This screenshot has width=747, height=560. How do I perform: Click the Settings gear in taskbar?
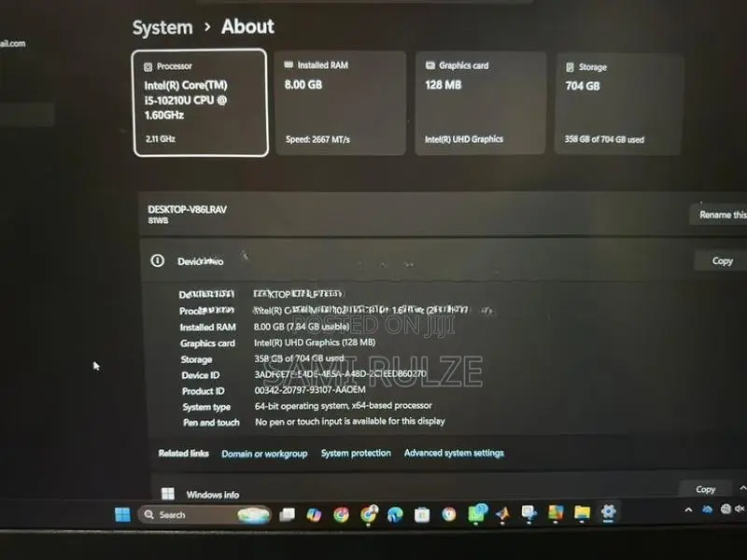(609, 511)
